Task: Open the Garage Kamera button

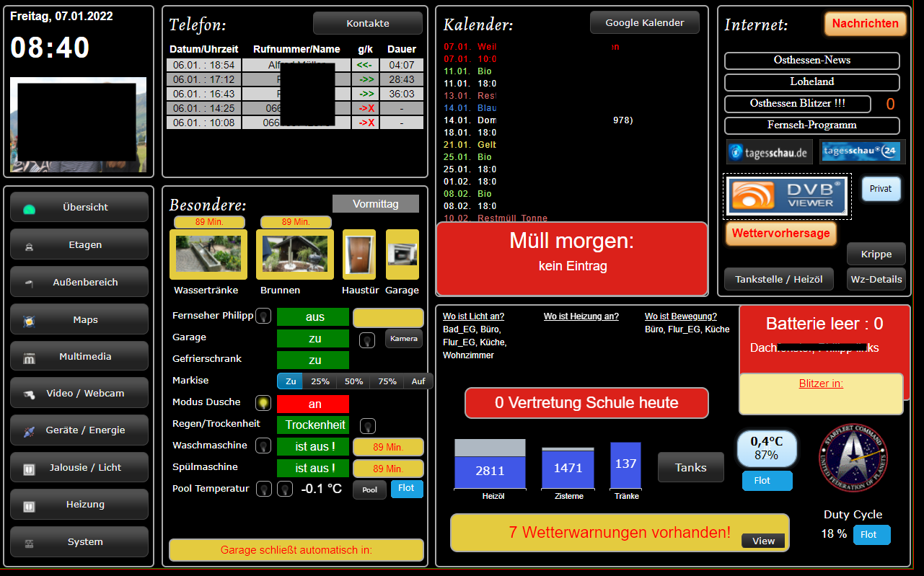Action: click(404, 339)
